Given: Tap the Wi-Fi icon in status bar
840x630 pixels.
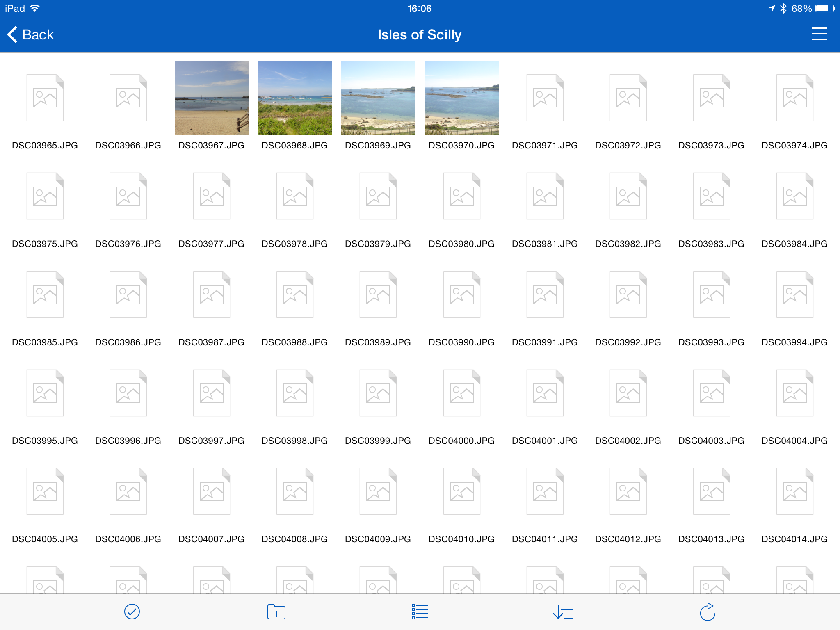Looking at the screenshot, I should (35, 8).
